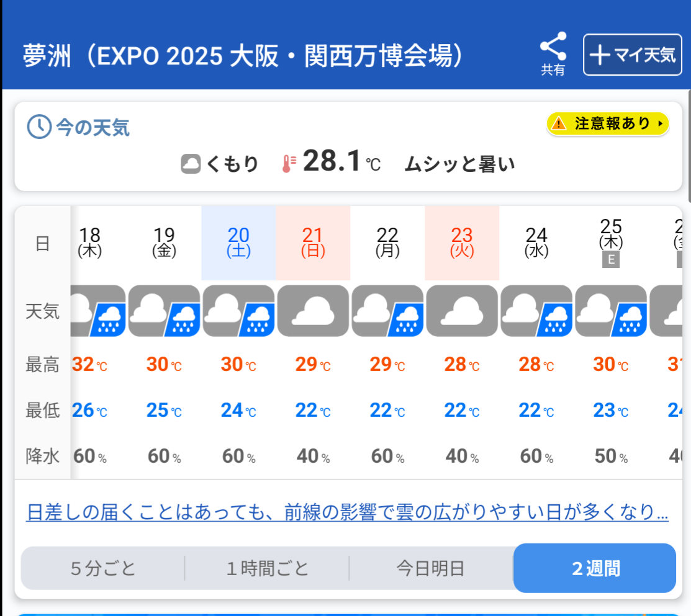Switch to the 5分ごと tab
This screenshot has width=691, height=616.
[x=103, y=568]
